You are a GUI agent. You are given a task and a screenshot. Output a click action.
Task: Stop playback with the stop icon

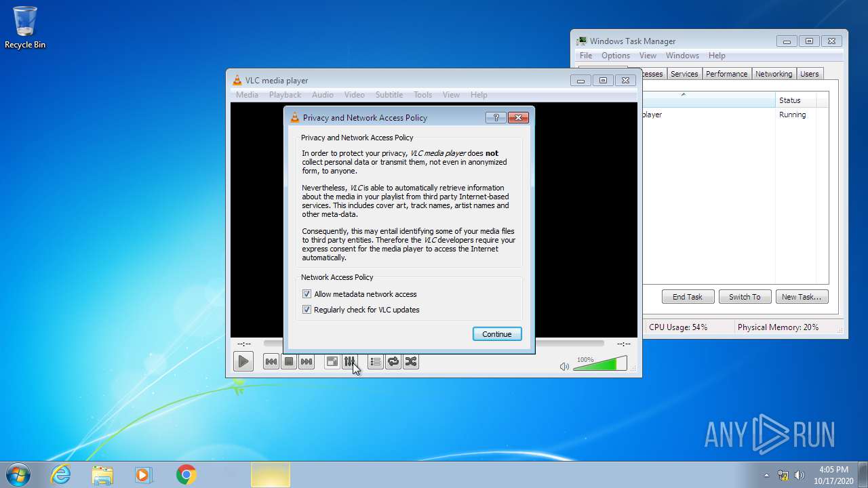click(289, 362)
